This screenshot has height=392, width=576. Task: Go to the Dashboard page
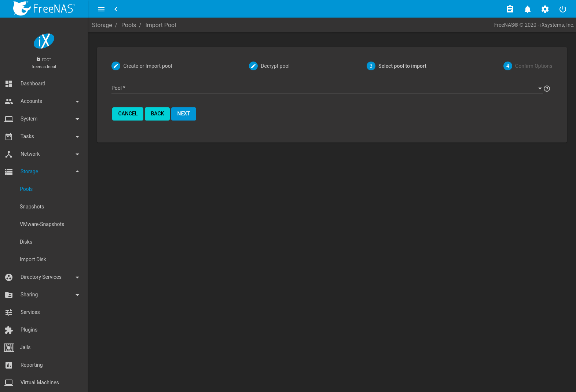pyautogui.click(x=33, y=84)
